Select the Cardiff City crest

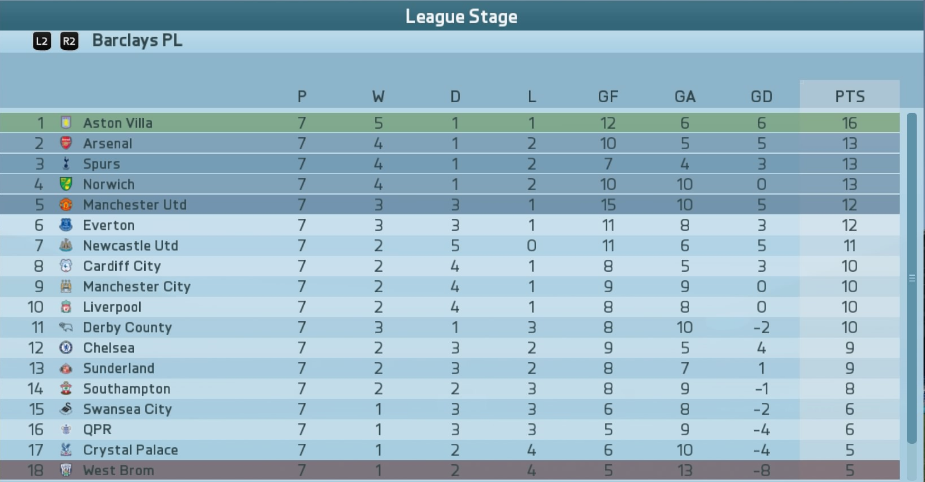coord(66,266)
